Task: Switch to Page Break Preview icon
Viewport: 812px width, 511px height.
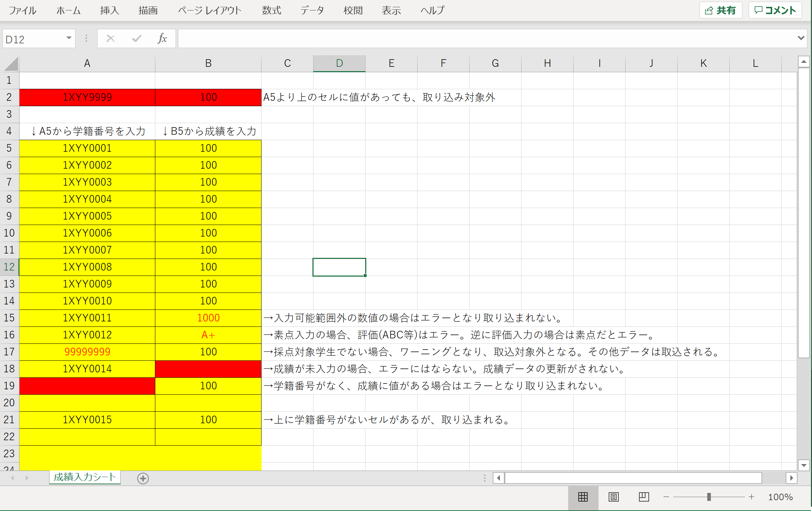Action: coord(644,497)
